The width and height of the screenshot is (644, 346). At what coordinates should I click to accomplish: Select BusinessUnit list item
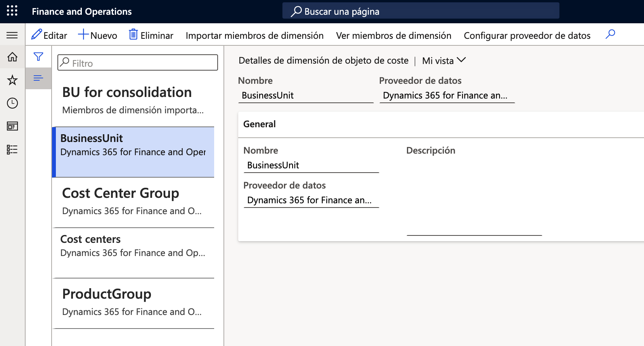(133, 152)
